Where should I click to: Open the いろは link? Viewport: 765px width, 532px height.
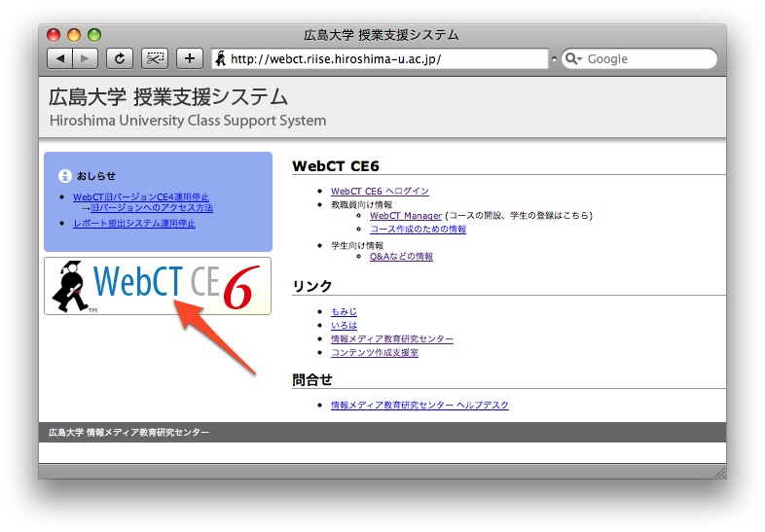point(344,325)
